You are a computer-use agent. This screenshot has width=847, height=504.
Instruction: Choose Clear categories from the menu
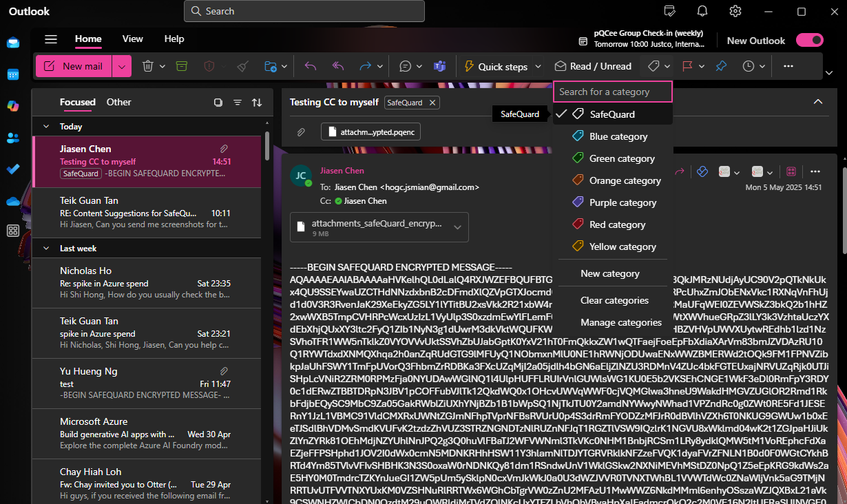click(x=613, y=300)
